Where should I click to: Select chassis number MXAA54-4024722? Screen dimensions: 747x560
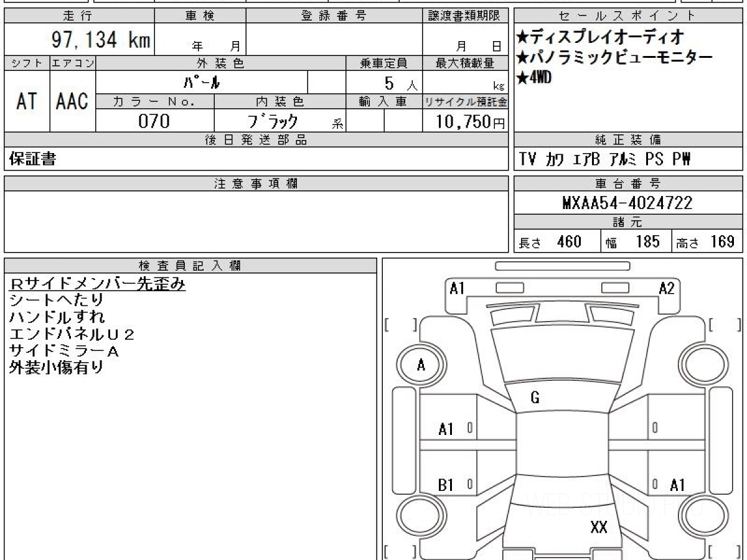coord(627,203)
